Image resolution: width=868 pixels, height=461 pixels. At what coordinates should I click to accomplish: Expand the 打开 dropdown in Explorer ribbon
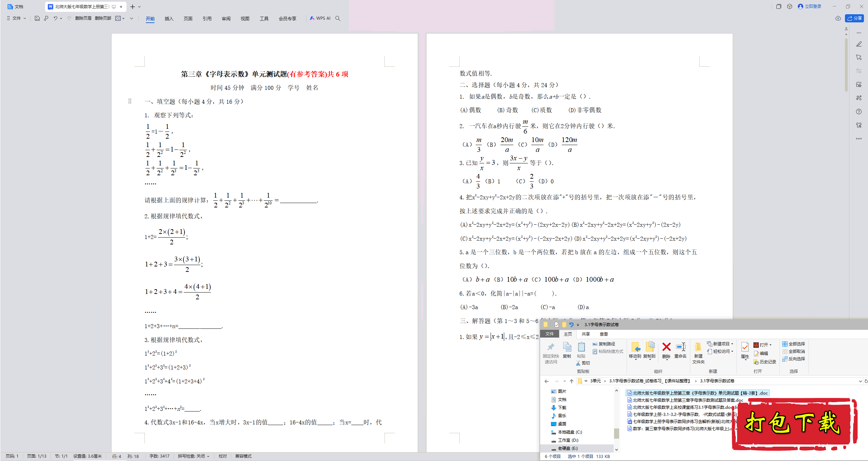coord(771,345)
